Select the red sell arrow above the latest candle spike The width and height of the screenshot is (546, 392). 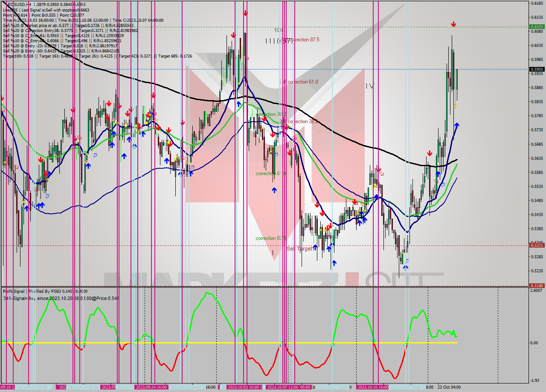[453, 24]
